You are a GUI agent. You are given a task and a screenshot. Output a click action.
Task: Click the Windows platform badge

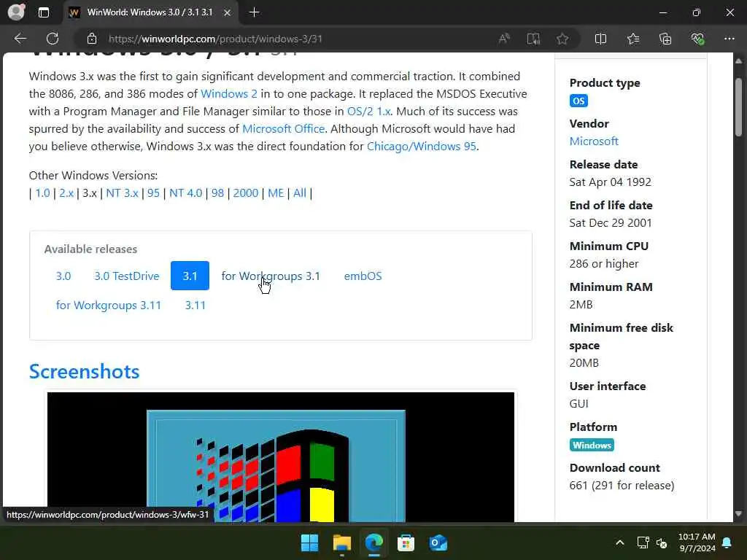[x=592, y=446]
